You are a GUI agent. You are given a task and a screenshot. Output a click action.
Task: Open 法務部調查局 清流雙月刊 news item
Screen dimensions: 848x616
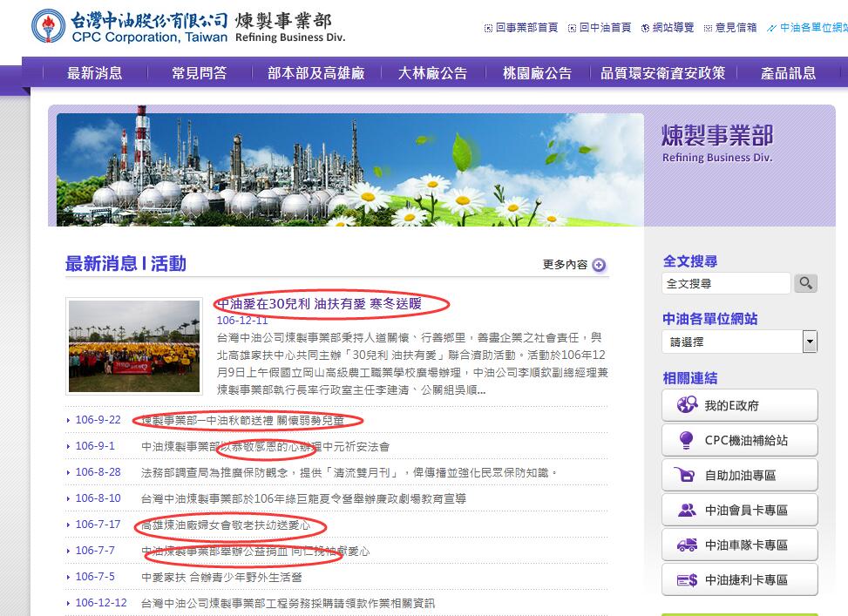point(349,473)
